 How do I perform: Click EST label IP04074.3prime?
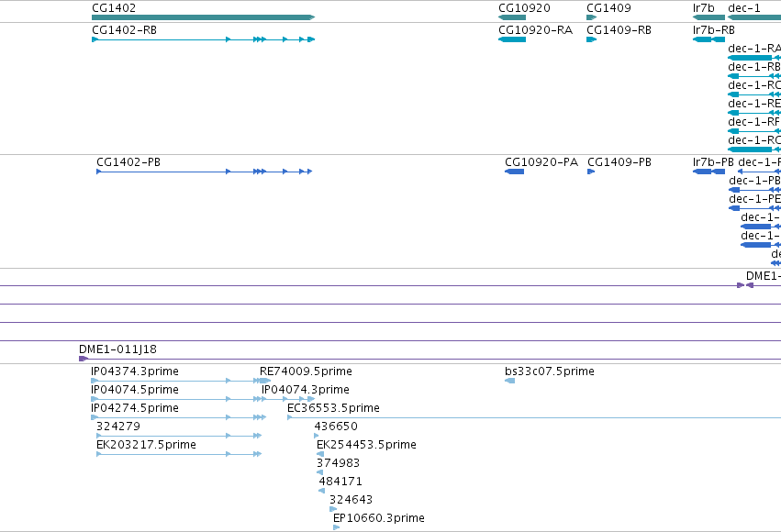coord(306,390)
